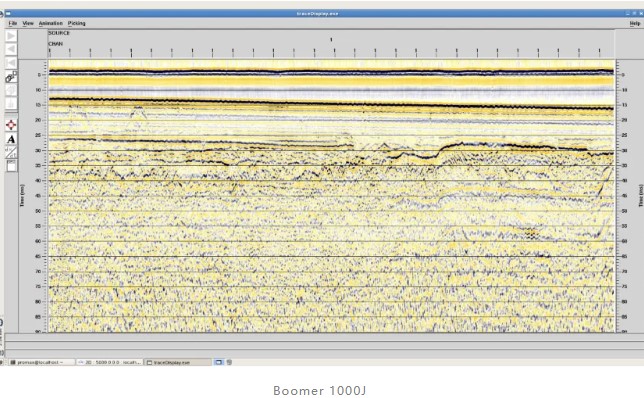The width and height of the screenshot is (644, 398).
Task: Click the workspace switcher icon in taskbar
Action: click(x=218, y=362)
